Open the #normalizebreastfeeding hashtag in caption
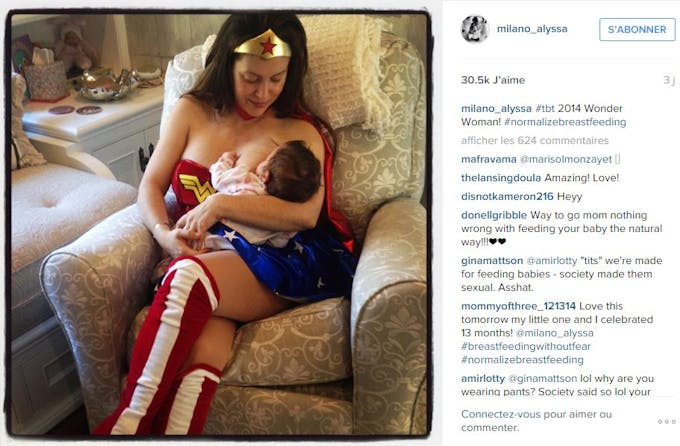Screen dimensions: 680x446 point(565,122)
